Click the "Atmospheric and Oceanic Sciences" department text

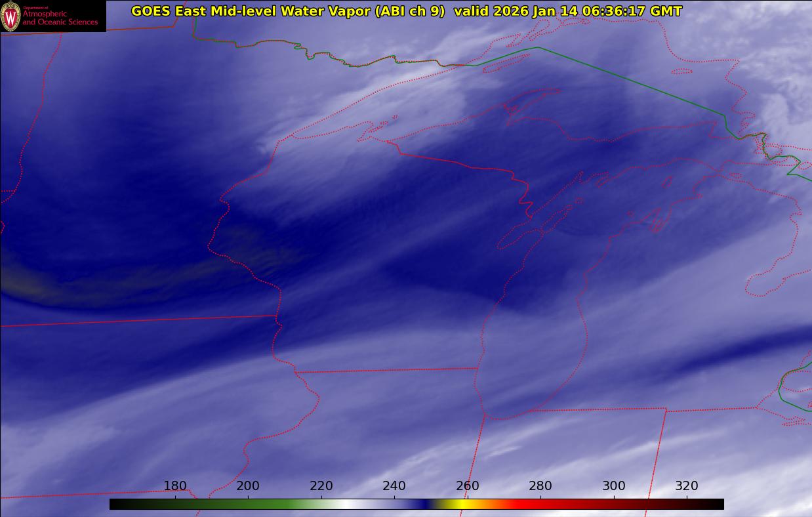60,18
